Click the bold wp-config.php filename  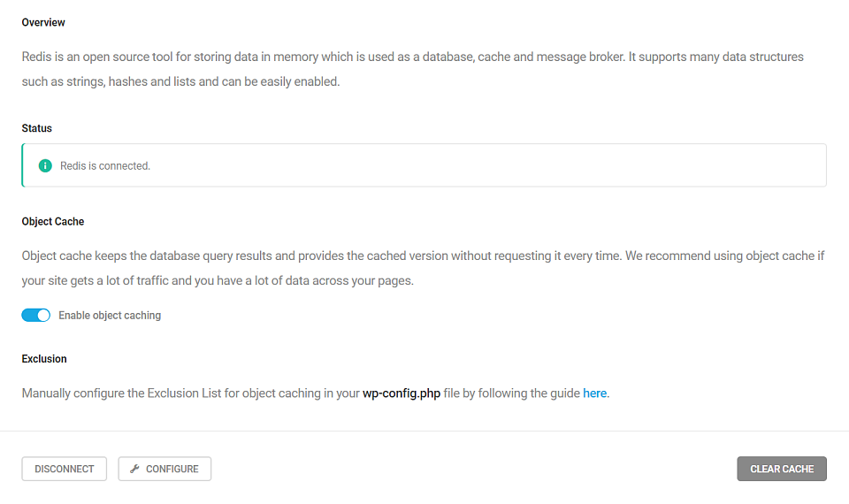(401, 393)
